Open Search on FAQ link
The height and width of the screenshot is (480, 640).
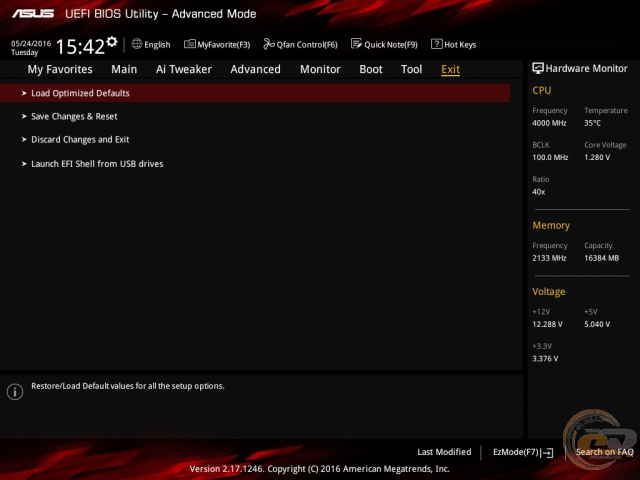(x=604, y=452)
